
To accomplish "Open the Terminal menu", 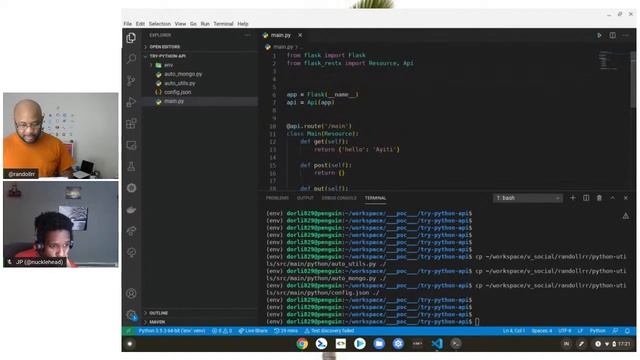I will pos(223,24).
